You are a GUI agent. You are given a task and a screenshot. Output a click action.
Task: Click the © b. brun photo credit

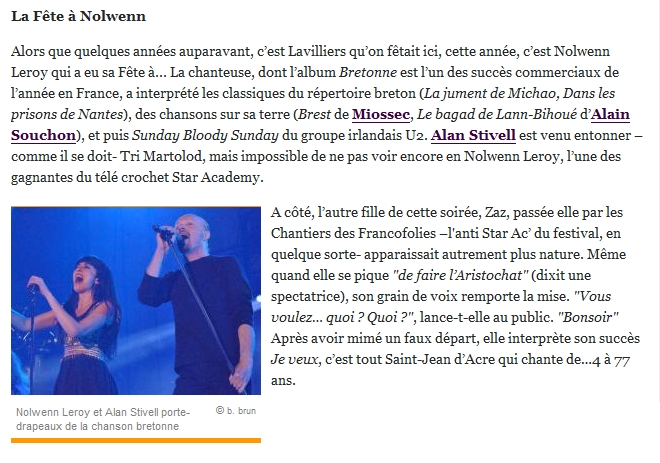pyautogui.click(x=236, y=411)
